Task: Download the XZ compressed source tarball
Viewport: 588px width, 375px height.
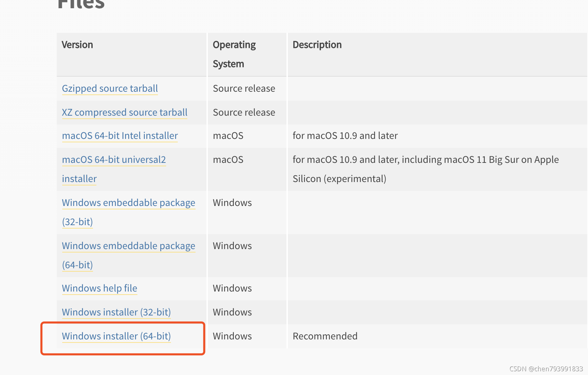Action: 124,113
